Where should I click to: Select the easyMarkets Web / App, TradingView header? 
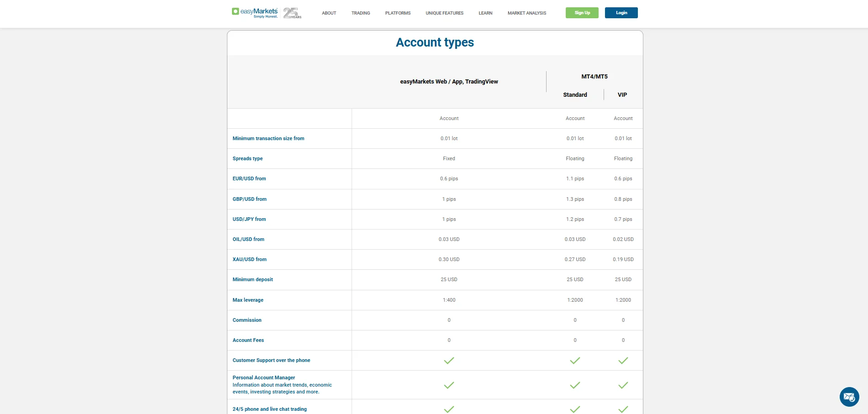point(449,82)
